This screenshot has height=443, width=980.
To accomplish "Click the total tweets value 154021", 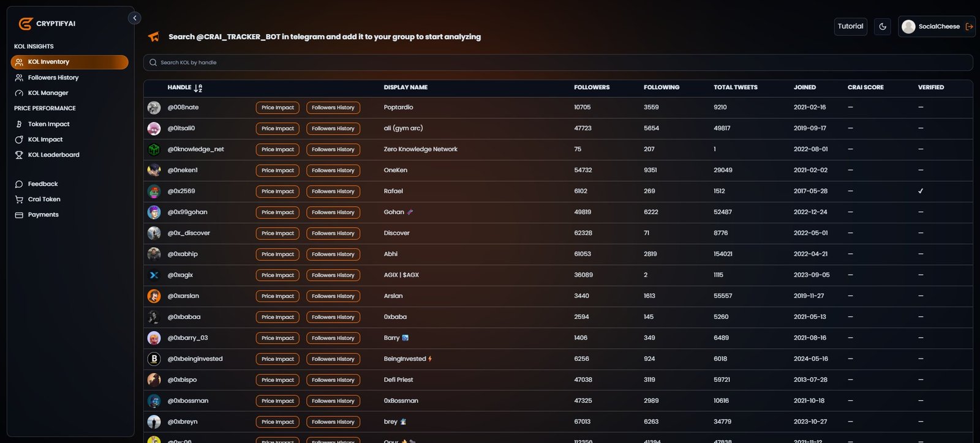I will (x=723, y=254).
